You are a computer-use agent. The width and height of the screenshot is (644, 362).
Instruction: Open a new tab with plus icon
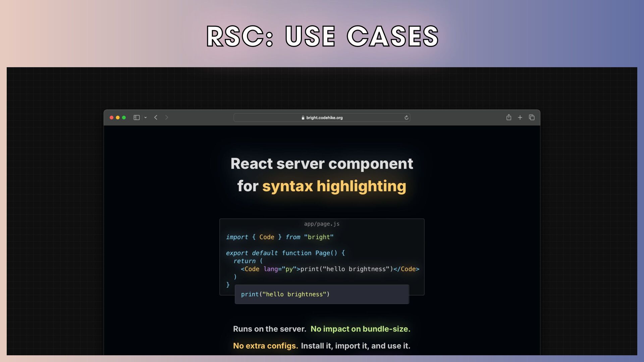pyautogui.click(x=520, y=118)
